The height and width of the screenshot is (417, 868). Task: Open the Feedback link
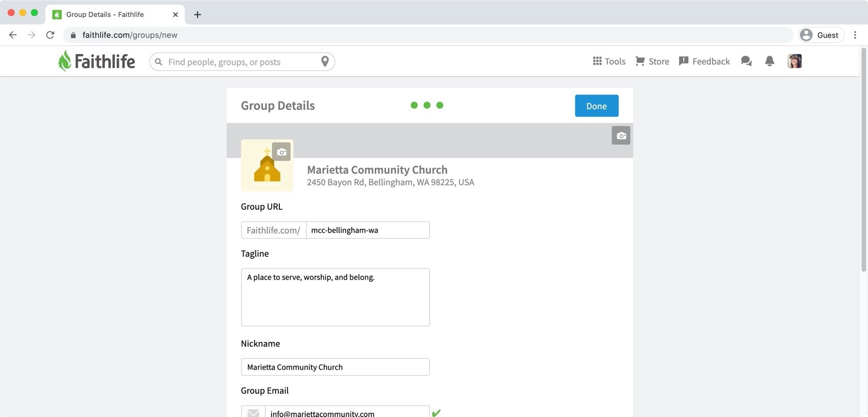click(x=704, y=61)
